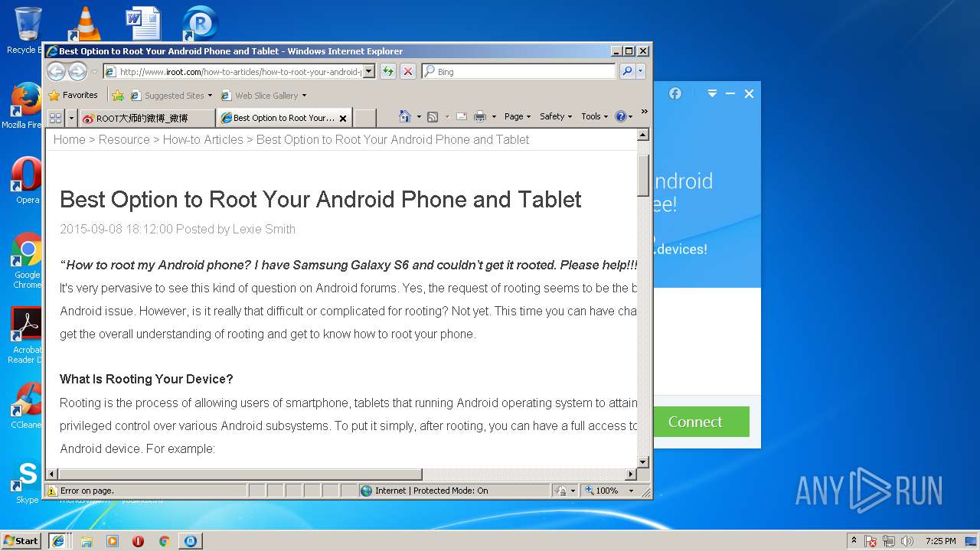Viewport: 980px width, 551px height.
Task: Close the Best Option to Root tab
Action: point(343,118)
